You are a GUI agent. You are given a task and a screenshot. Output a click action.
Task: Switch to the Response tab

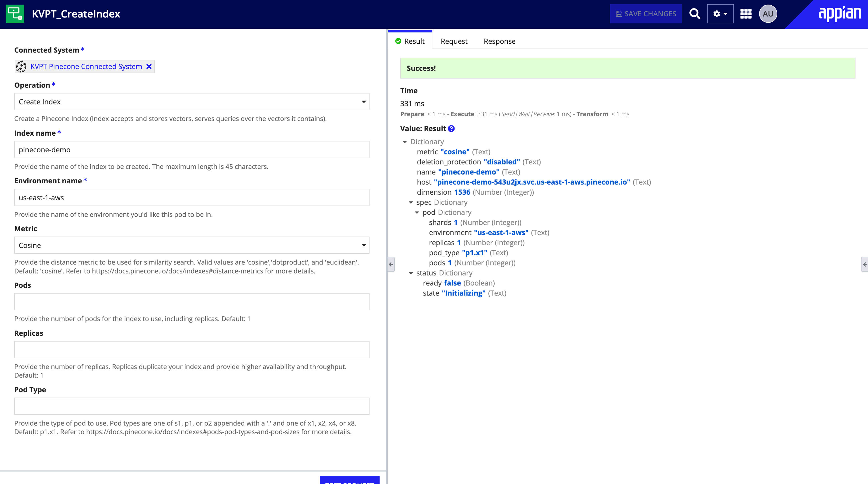click(499, 41)
